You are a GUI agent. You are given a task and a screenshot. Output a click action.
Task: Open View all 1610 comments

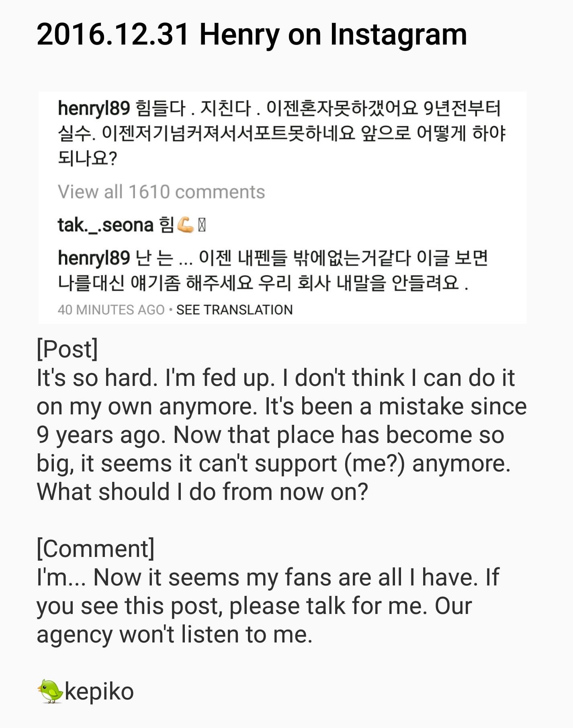(161, 192)
